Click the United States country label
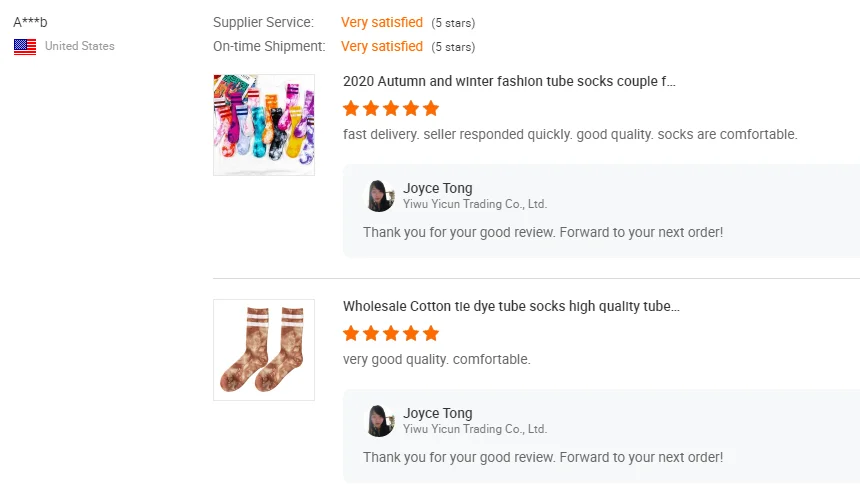Image resolution: width=860 pixels, height=489 pixels. tap(80, 46)
